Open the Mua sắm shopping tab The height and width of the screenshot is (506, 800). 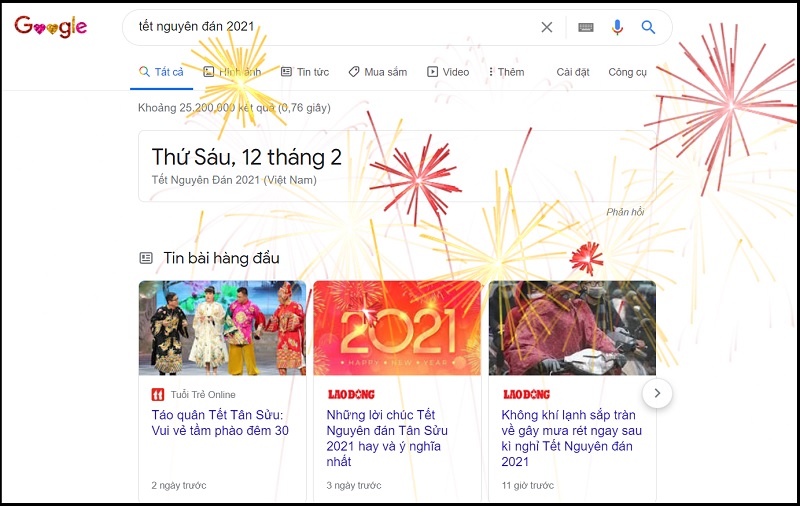[x=378, y=72]
